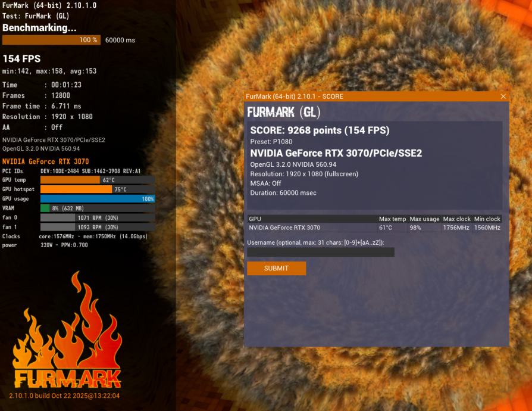The image size is (532, 411).
Task: Click the Preset: P1080 line
Action: pyautogui.click(x=271, y=142)
